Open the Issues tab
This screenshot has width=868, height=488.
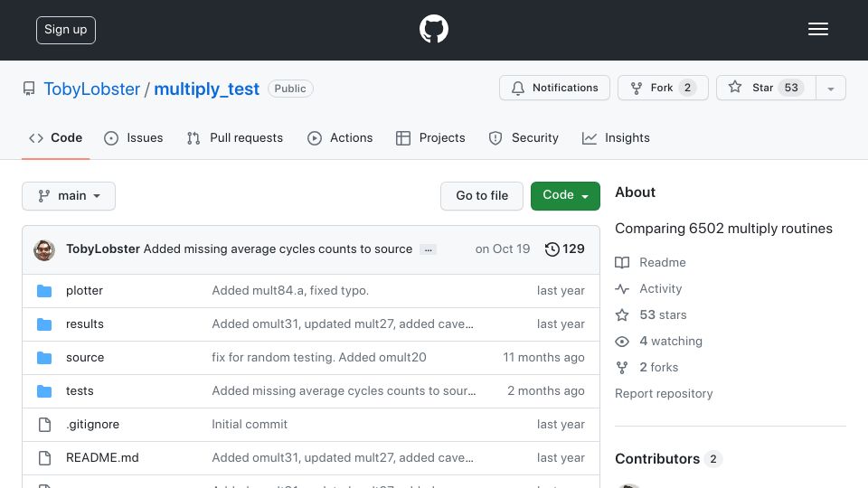(x=134, y=137)
